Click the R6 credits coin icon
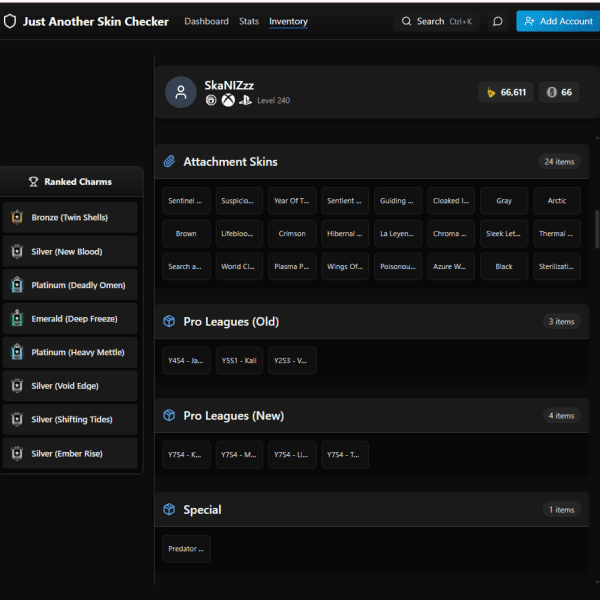This screenshot has width=600, height=600. 551,92
